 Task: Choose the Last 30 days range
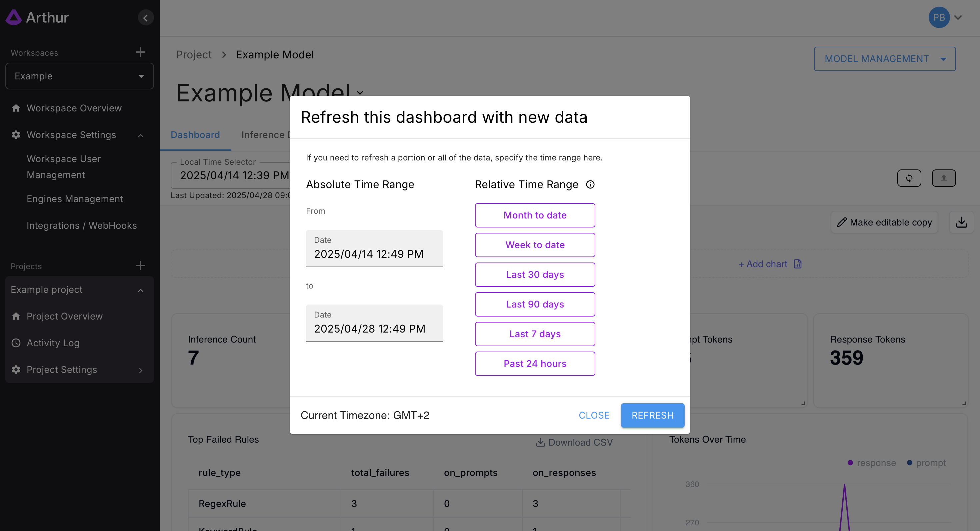[535, 275]
